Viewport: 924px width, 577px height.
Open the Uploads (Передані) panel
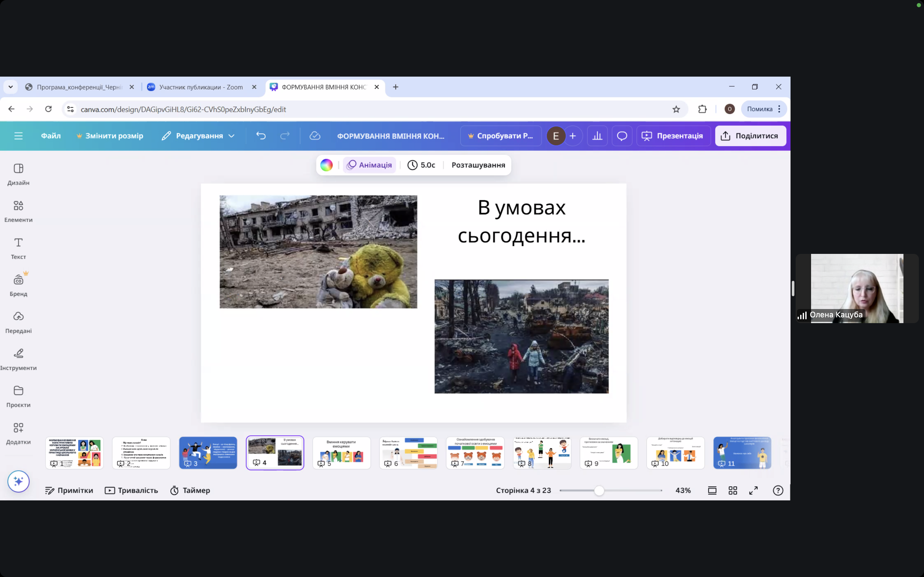click(18, 322)
